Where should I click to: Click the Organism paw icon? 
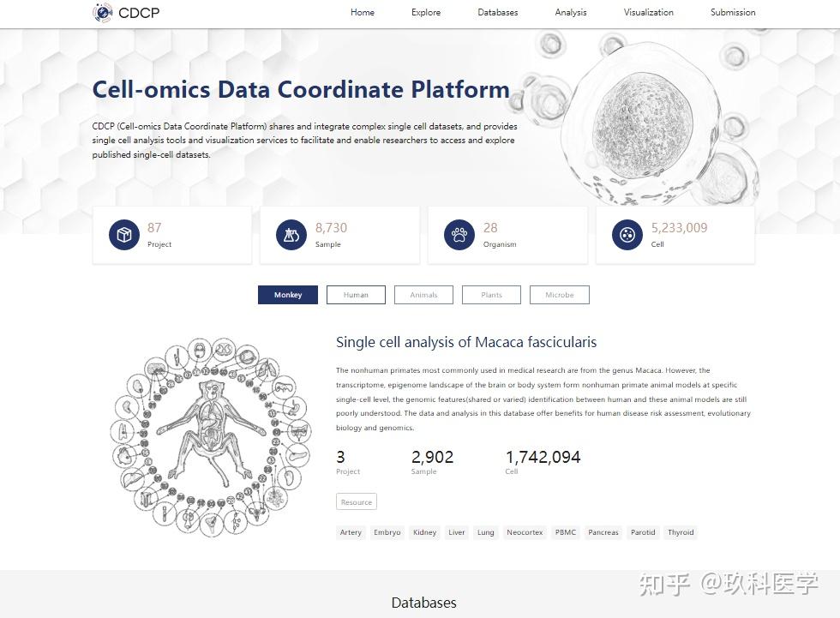pyautogui.click(x=459, y=234)
